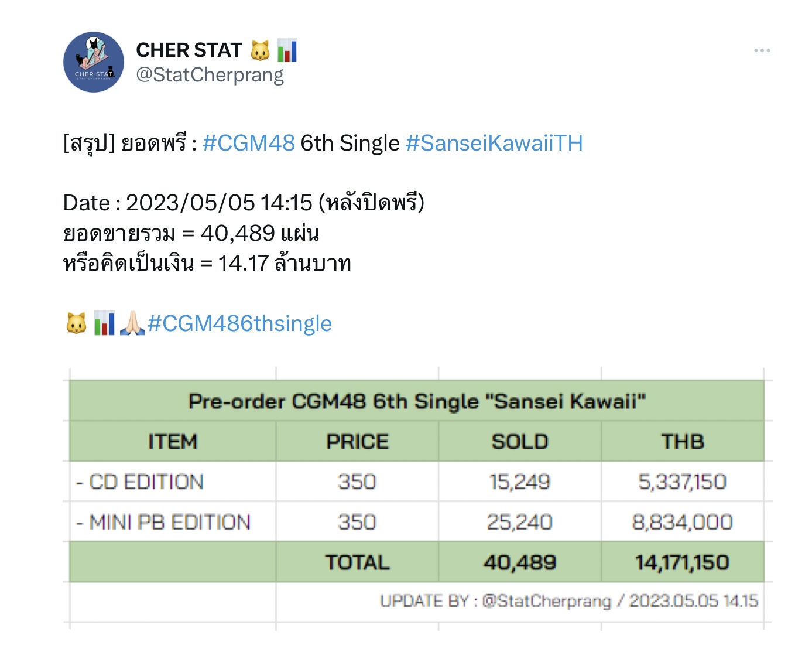This screenshot has height=652, width=812.
Task: Click the bar chart emoji beside display name
Action: tap(287, 50)
